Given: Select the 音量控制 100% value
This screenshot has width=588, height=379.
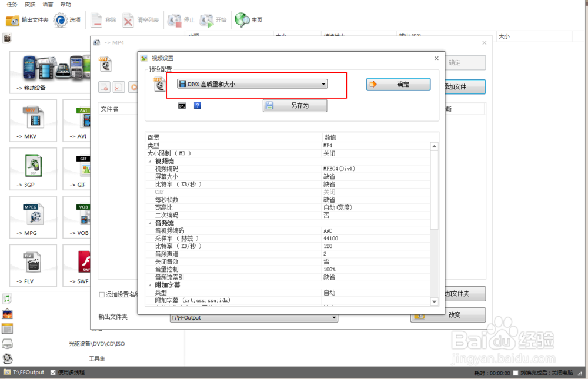Looking at the screenshot, I should [330, 270].
